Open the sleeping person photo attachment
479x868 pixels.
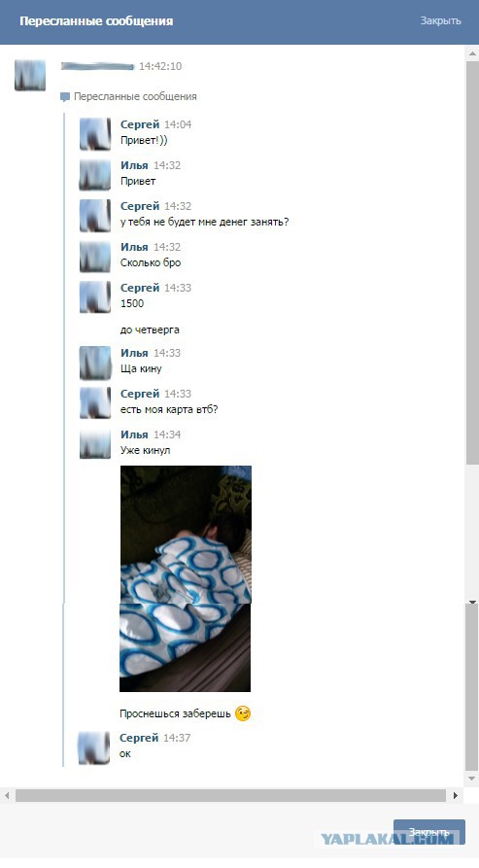point(186,578)
